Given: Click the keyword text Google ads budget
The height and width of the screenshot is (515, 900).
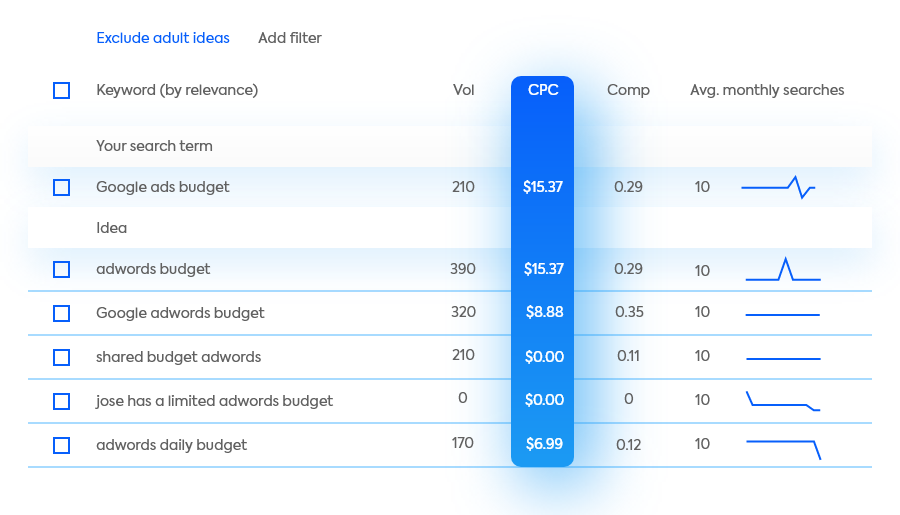Looking at the screenshot, I should (x=162, y=187).
